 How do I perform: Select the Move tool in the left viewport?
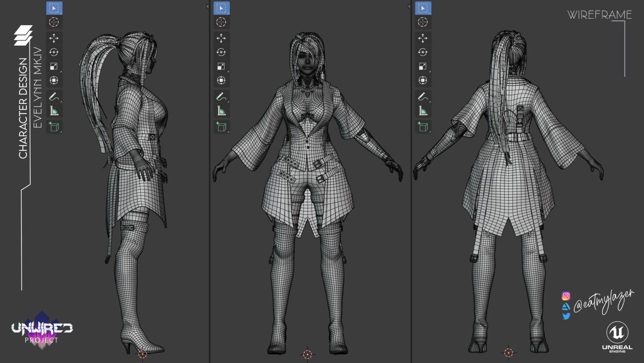[x=54, y=38]
